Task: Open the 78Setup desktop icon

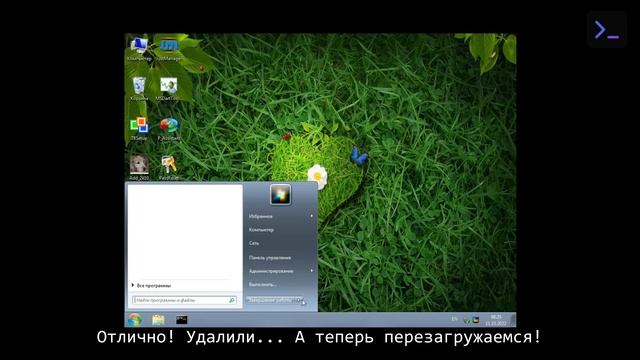Action: point(139,129)
